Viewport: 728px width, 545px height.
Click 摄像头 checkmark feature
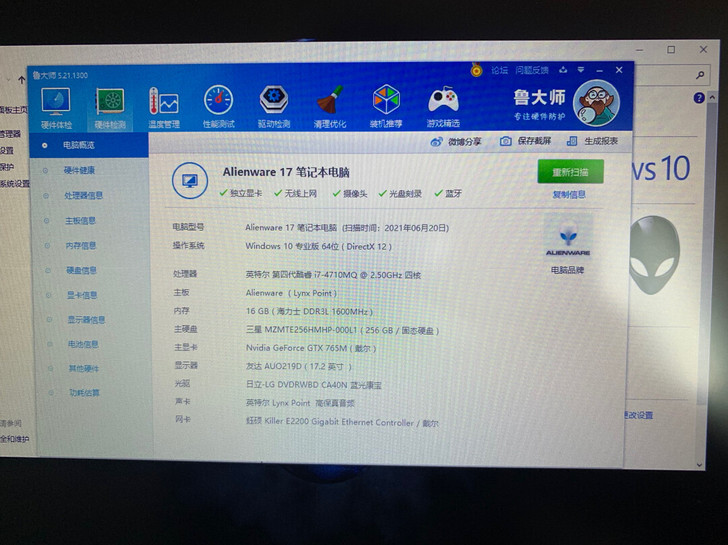pos(350,194)
